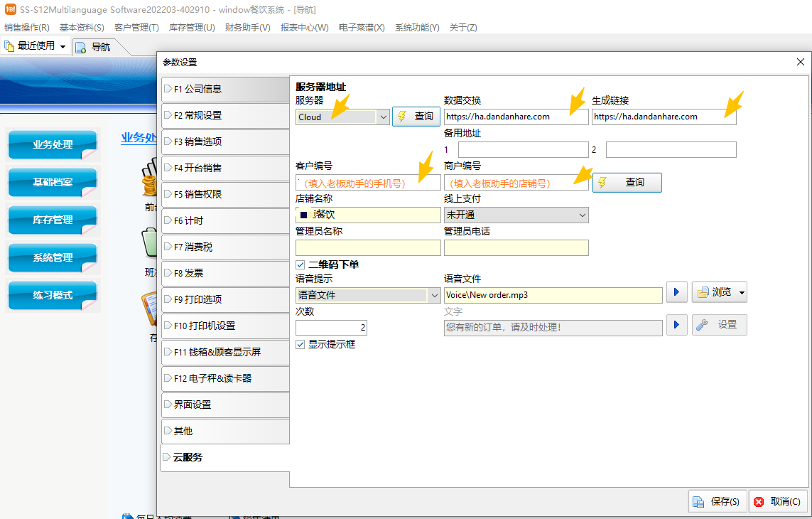This screenshot has width=812, height=519.
Task: Click the 客户编号 input field
Action: click(368, 183)
